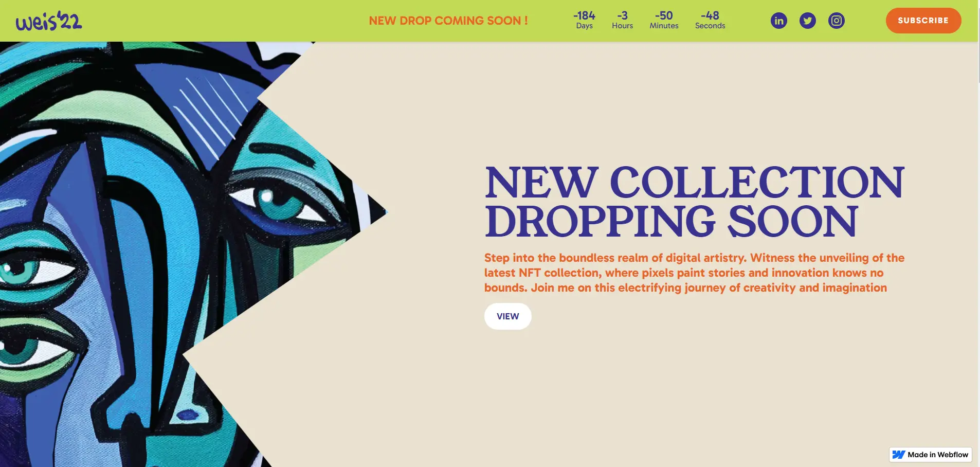Click the Seconds countdown value
The height and width of the screenshot is (467, 980).
[x=710, y=15]
